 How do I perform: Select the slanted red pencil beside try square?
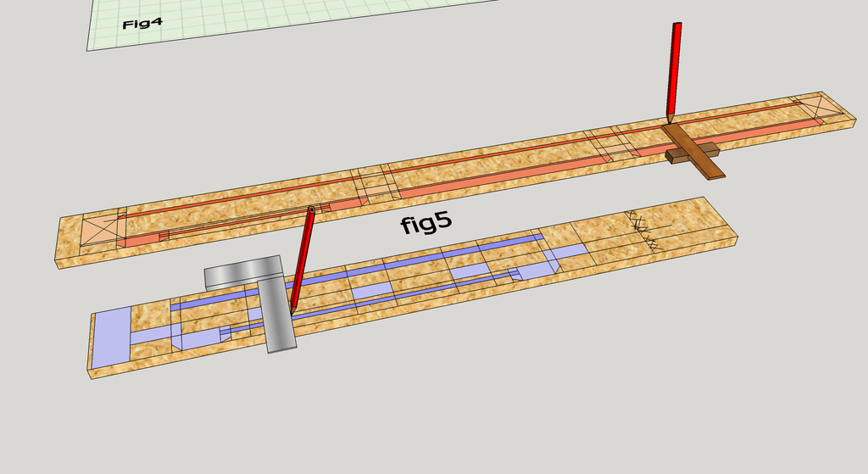(x=302, y=259)
